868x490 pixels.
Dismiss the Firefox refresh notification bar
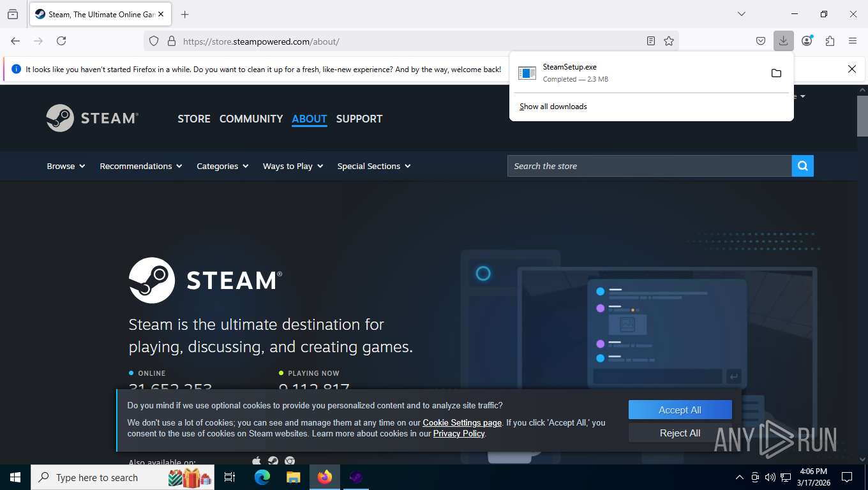click(851, 69)
